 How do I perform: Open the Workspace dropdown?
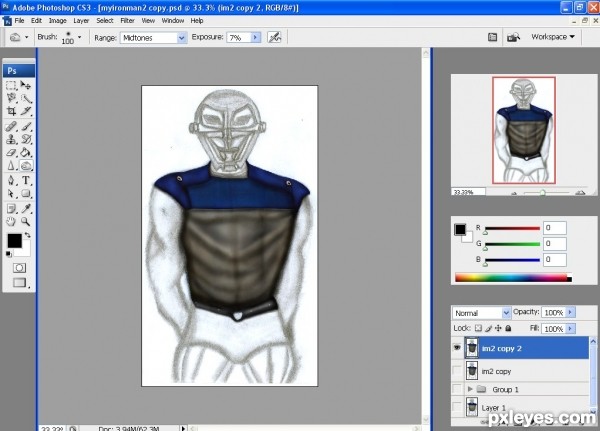coord(553,37)
